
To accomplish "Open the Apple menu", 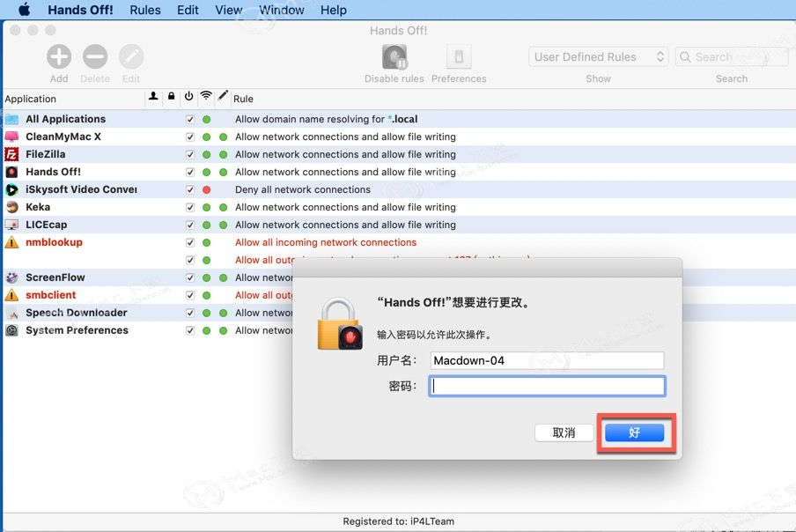I will coord(24,10).
